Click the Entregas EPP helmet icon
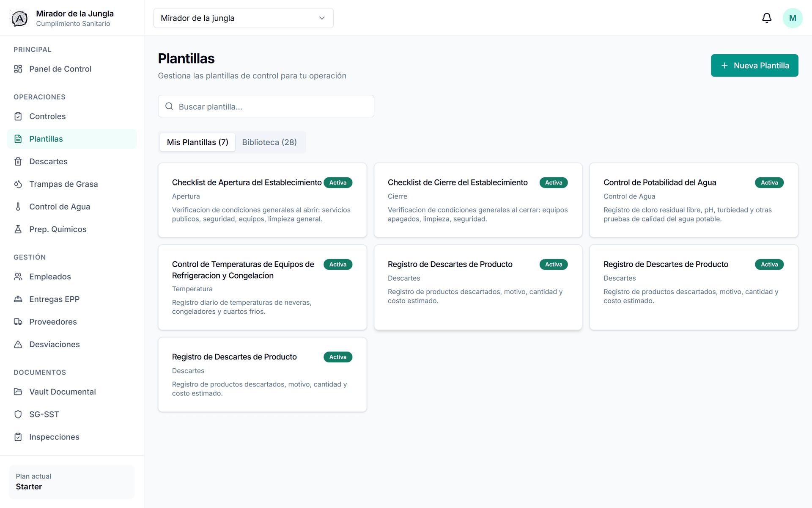 18,299
